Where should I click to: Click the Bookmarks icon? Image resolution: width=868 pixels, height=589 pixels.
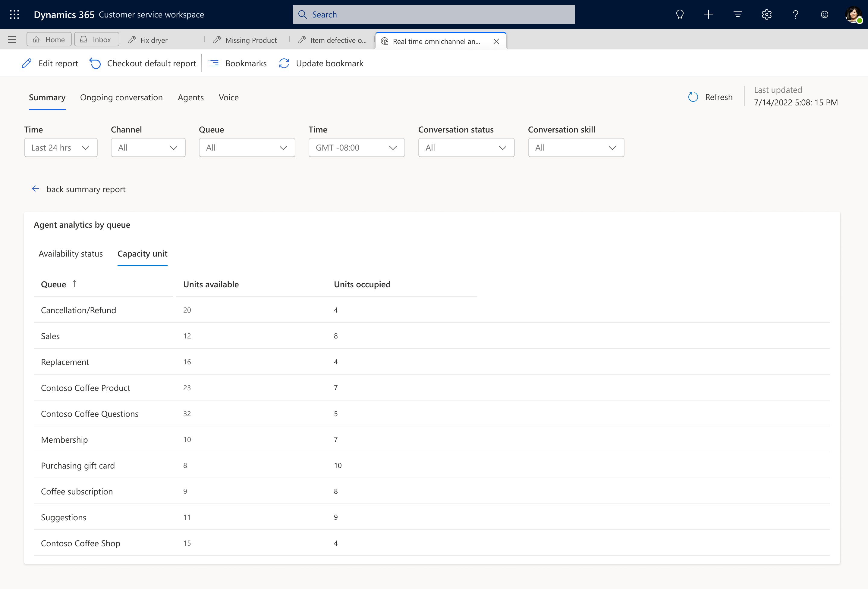pos(214,63)
